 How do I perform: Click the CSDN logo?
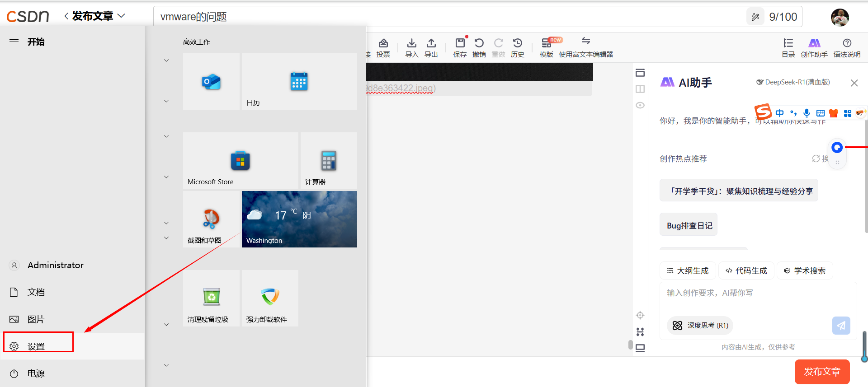click(x=28, y=17)
